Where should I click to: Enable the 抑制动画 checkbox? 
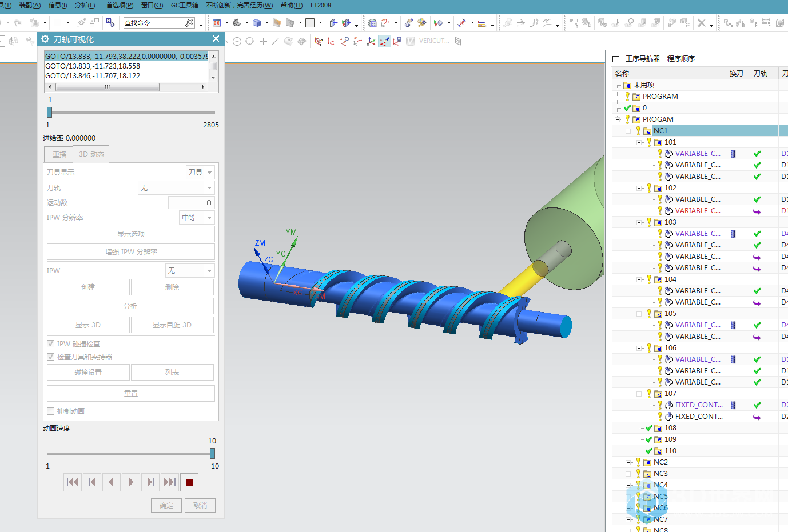[x=50, y=411]
